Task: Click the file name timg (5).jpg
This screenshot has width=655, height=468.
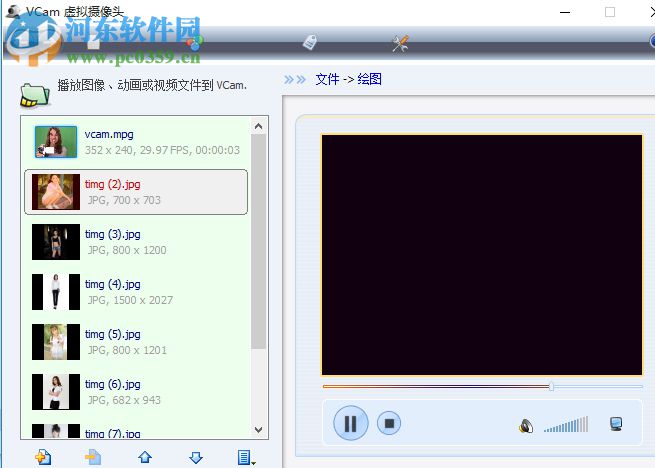Action: 113,334
